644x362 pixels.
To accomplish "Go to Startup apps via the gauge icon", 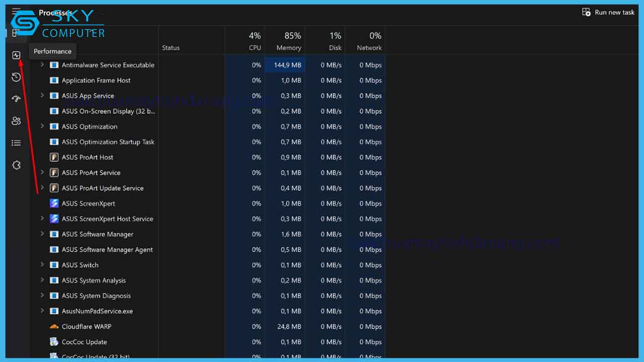I will pos(16,99).
